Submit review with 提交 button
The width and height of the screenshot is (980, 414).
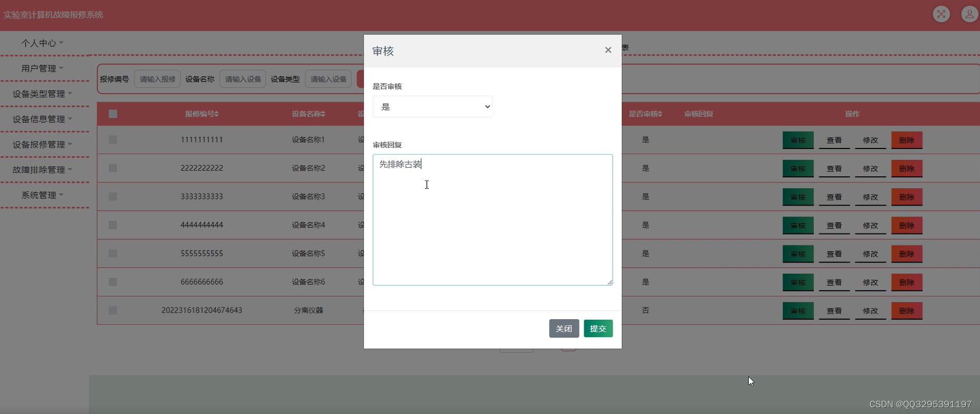(598, 328)
